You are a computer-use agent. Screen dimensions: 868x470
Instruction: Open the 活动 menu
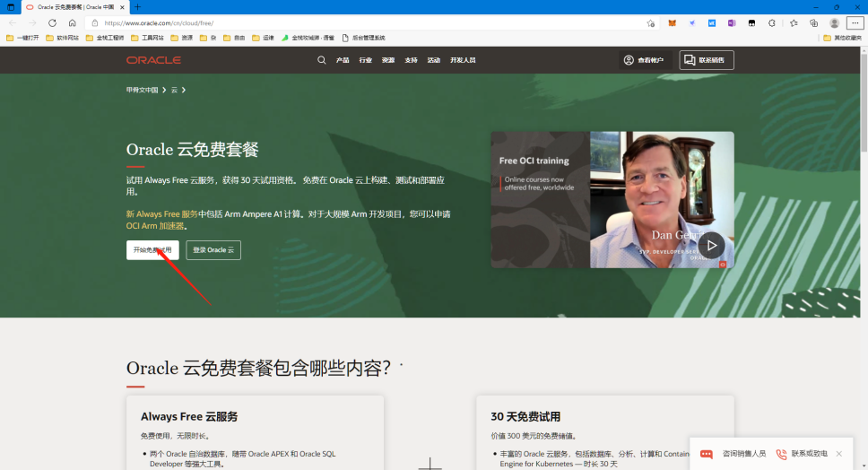tap(433, 60)
